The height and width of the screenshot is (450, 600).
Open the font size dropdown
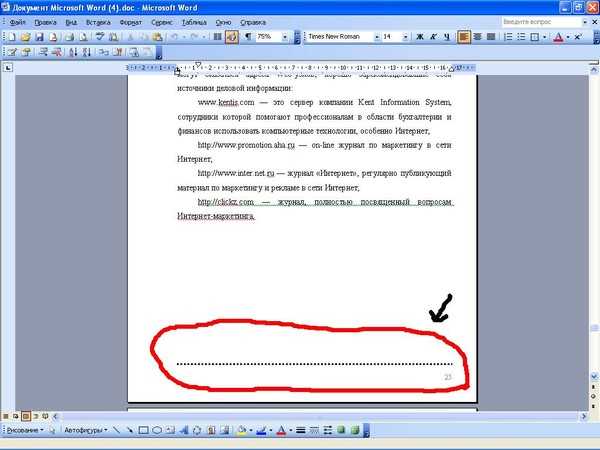pos(405,37)
